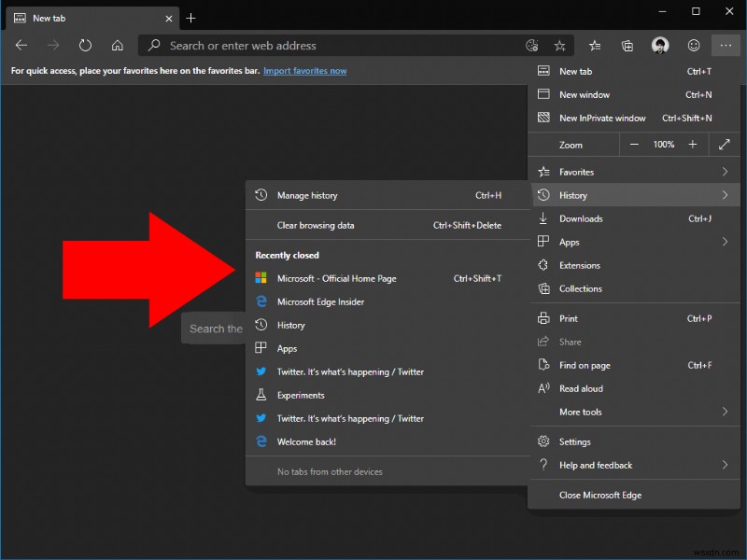Open a new tab with the plus button
Viewport: 747px width, 560px height.
coord(190,18)
